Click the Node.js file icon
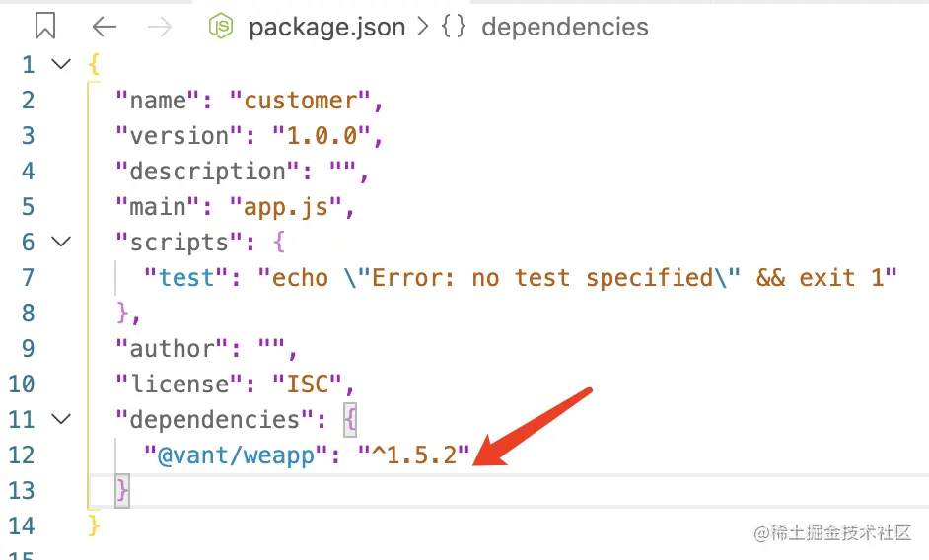Image resolution: width=929 pixels, height=560 pixels. tap(221, 27)
